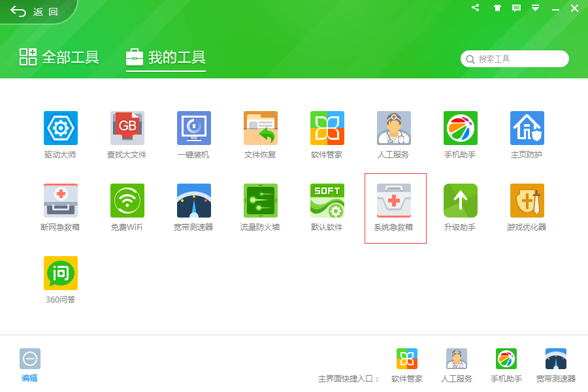Open 游戏优化器 tool

click(527, 201)
